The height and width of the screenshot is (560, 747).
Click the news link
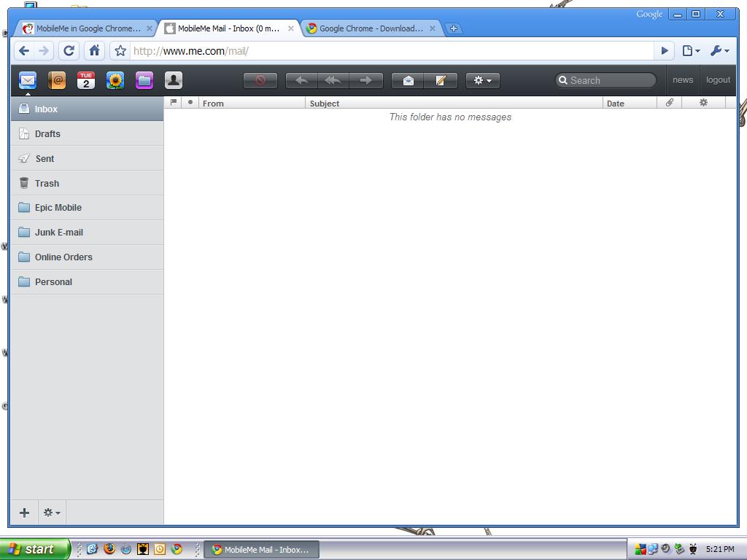tap(683, 80)
